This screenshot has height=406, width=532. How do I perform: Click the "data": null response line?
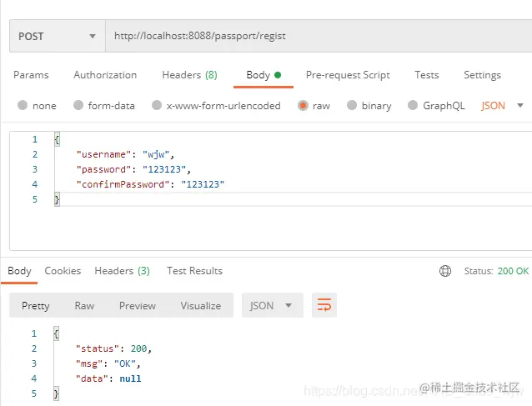108,378
